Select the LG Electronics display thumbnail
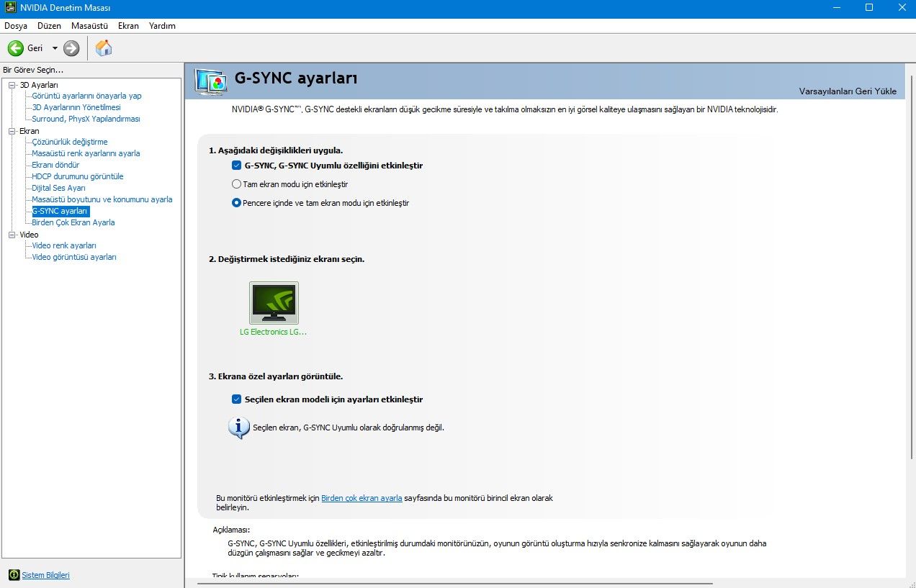The image size is (916, 588). click(274, 303)
